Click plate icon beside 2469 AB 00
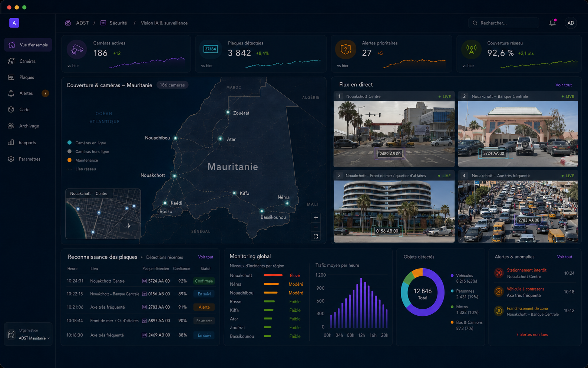The height and width of the screenshot is (368, 588). coord(144,335)
